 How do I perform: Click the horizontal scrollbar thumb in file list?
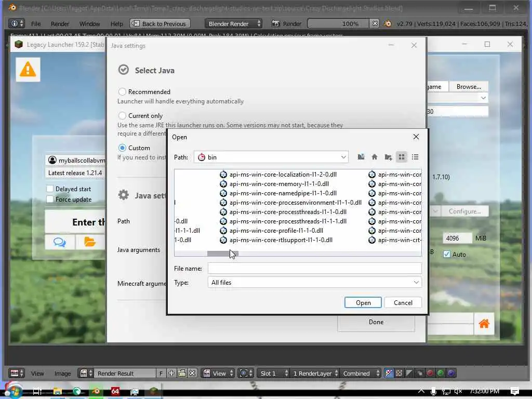pyautogui.click(x=222, y=254)
